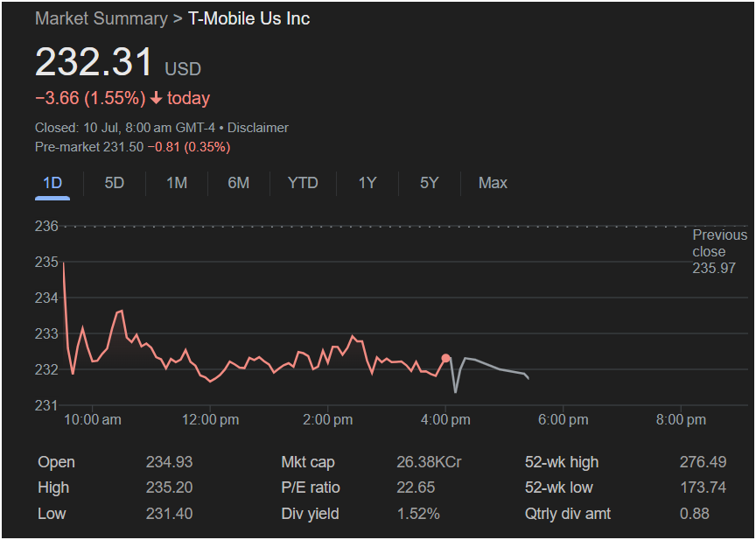This screenshot has width=756, height=540.
Task: Click the Pre-market 231.50 line
Action: point(133,147)
